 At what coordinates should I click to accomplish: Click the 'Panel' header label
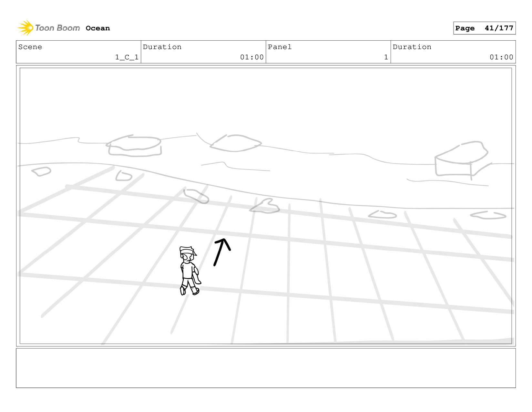[x=280, y=47]
